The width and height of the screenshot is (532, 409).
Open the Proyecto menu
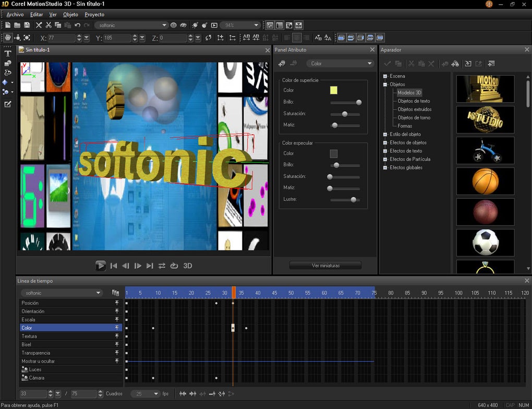click(94, 15)
